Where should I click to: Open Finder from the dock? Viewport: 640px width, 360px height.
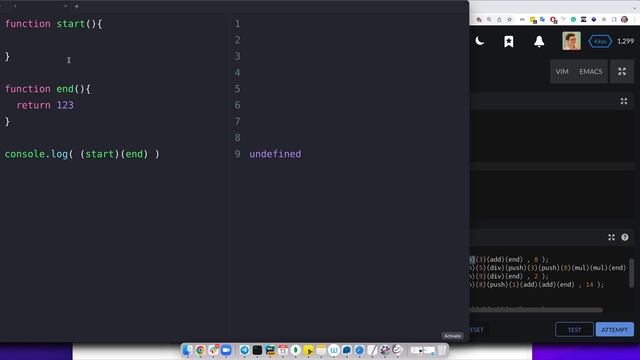pyautogui.click(x=187, y=350)
